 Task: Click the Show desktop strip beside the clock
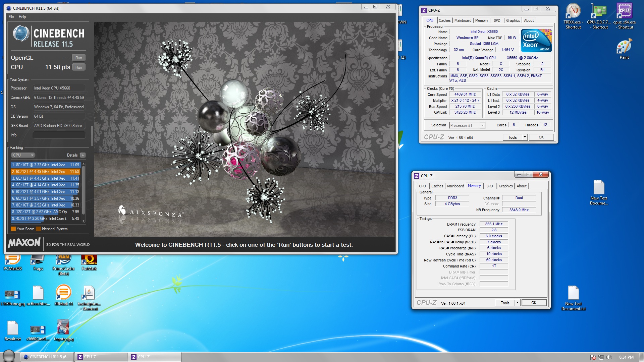(x=641, y=357)
